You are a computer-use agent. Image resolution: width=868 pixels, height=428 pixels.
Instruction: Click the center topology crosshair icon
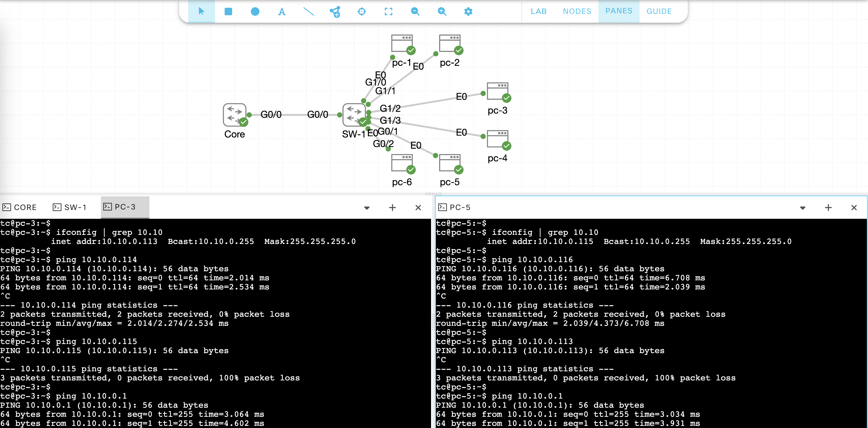[361, 12]
